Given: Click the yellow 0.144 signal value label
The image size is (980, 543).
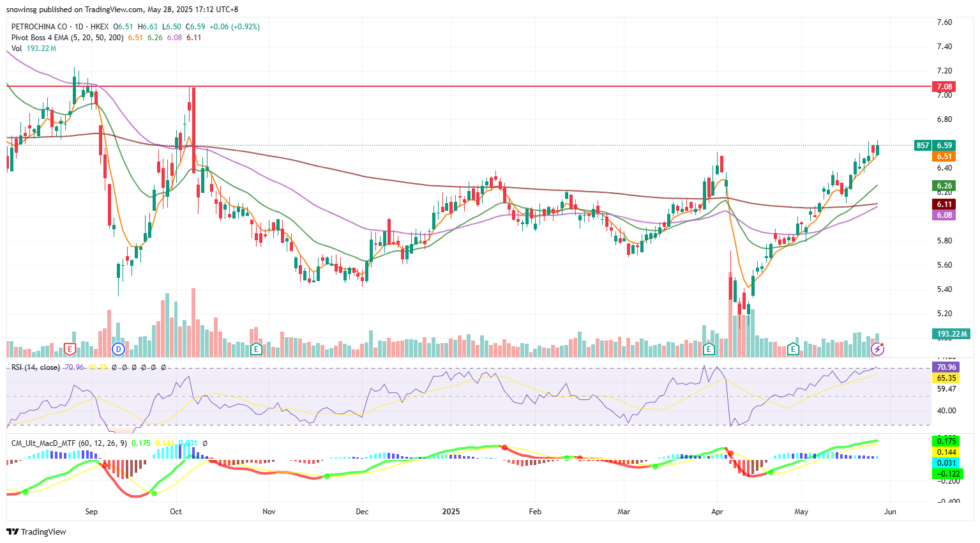Looking at the screenshot, I should (x=946, y=452).
